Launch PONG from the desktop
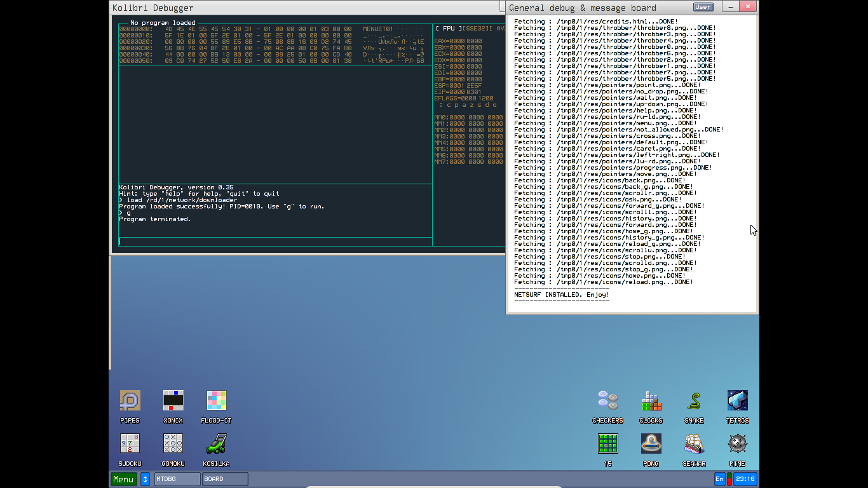Screen dimensions: 868x488 [x=651, y=444]
